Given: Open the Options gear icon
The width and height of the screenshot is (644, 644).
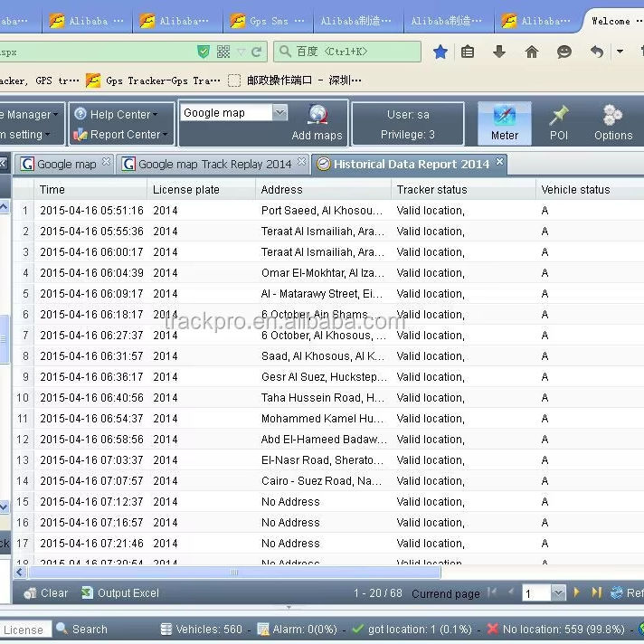Looking at the screenshot, I should pyautogui.click(x=612, y=117).
